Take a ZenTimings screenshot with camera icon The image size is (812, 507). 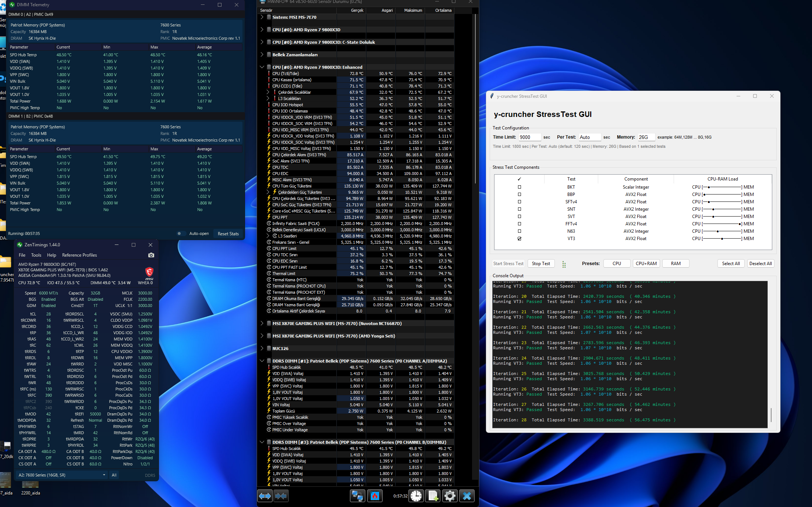coord(151,255)
